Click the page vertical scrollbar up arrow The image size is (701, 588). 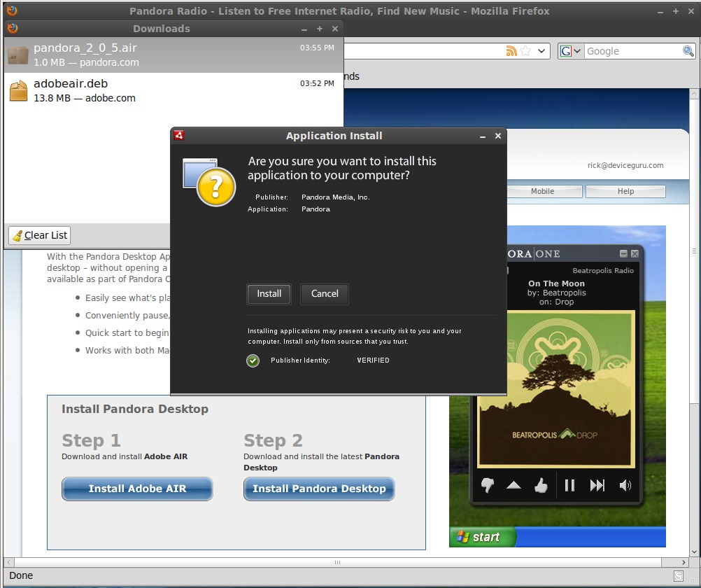pos(694,94)
